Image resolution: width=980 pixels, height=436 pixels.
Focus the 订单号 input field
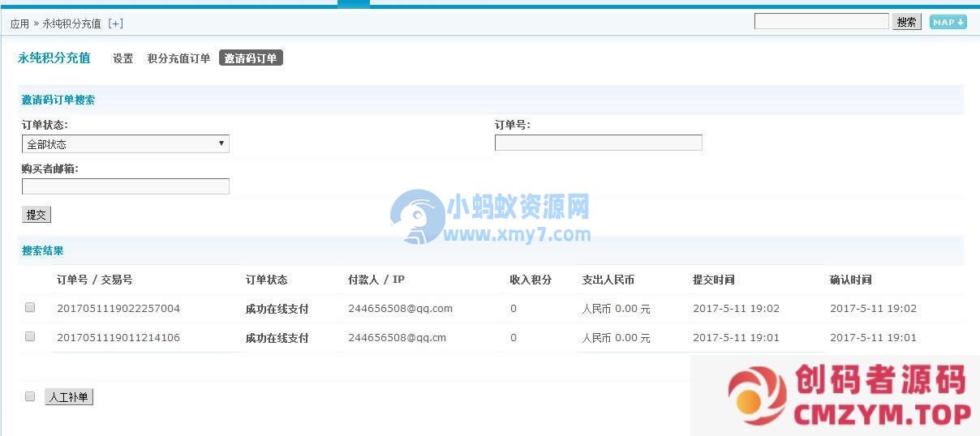tap(598, 143)
